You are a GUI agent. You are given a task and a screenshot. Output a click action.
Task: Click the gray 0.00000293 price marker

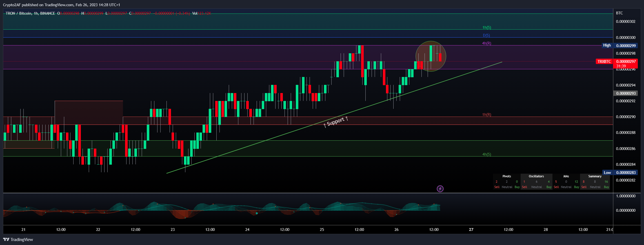pyautogui.click(x=626, y=93)
